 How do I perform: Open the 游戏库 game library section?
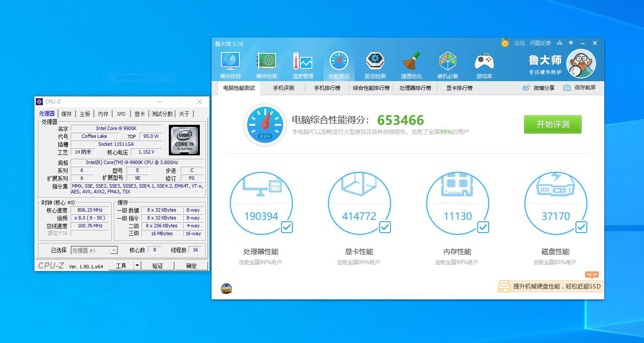[484, 66]
